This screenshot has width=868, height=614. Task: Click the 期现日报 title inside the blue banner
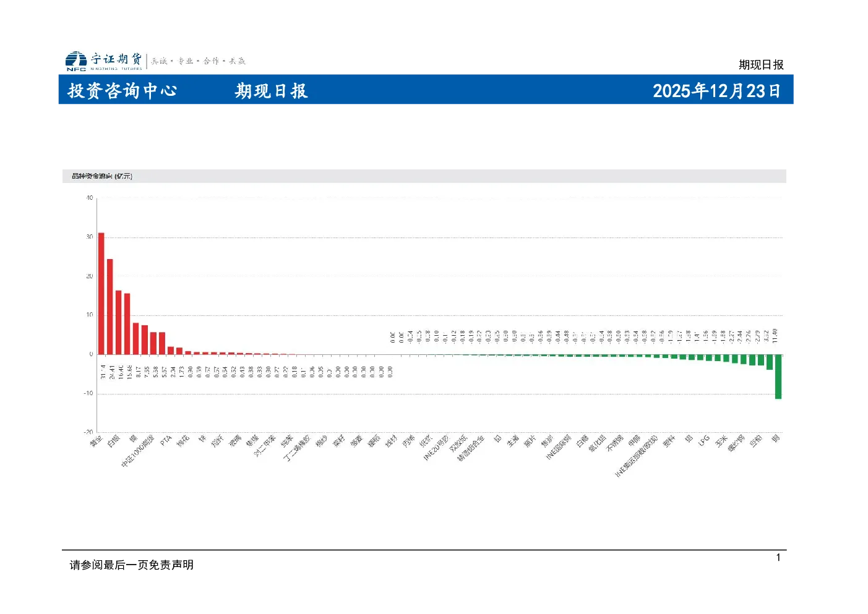point(271,91)
